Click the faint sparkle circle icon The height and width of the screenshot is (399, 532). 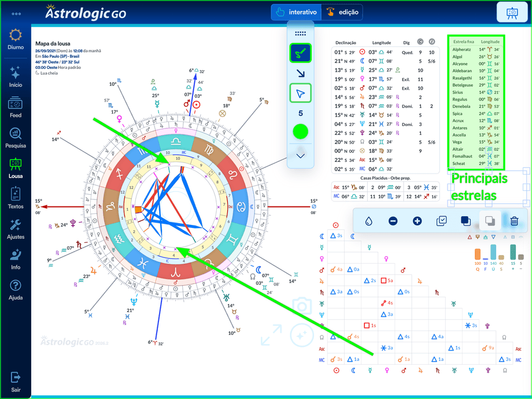(x=302, y=335)
